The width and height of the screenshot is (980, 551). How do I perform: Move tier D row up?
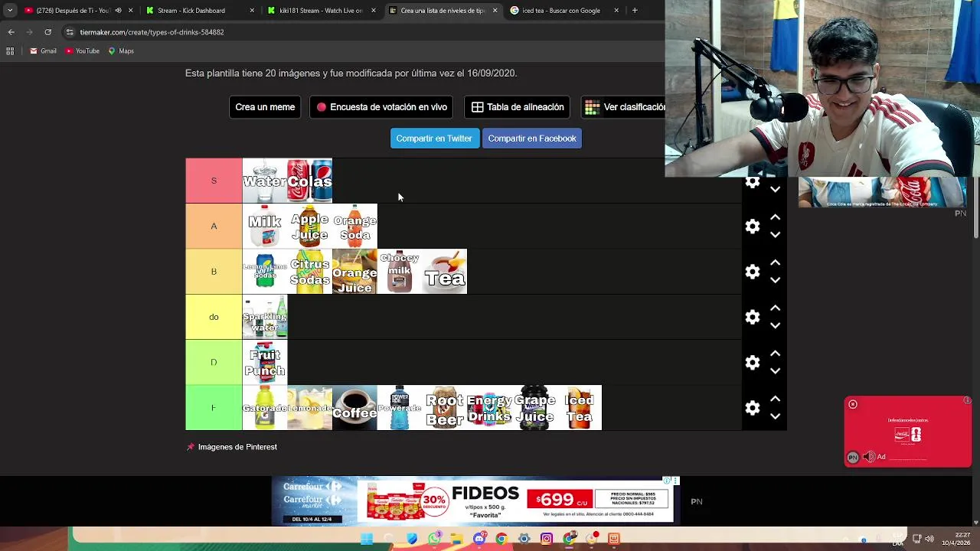tap(775, 353)
